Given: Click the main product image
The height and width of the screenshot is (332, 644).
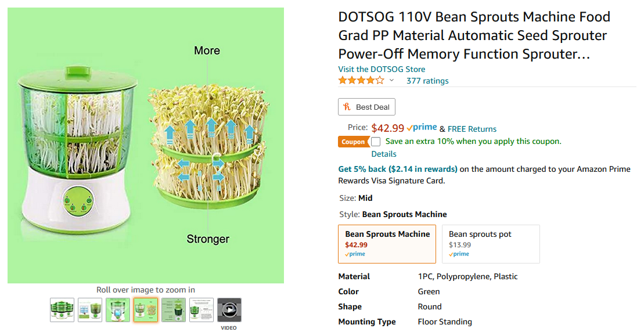Looking at the screenshot, I should 146,145.
